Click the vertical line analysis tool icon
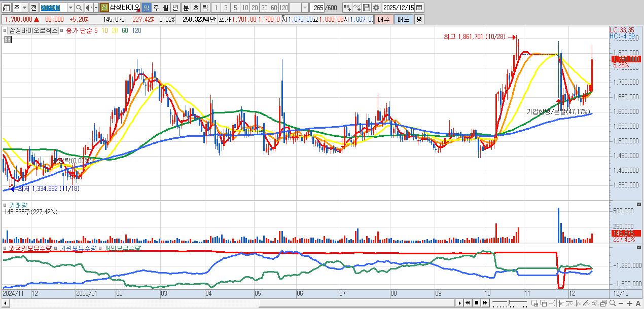Image resolution: width=644 pixels, height=309 pixels. pos(578,303)
